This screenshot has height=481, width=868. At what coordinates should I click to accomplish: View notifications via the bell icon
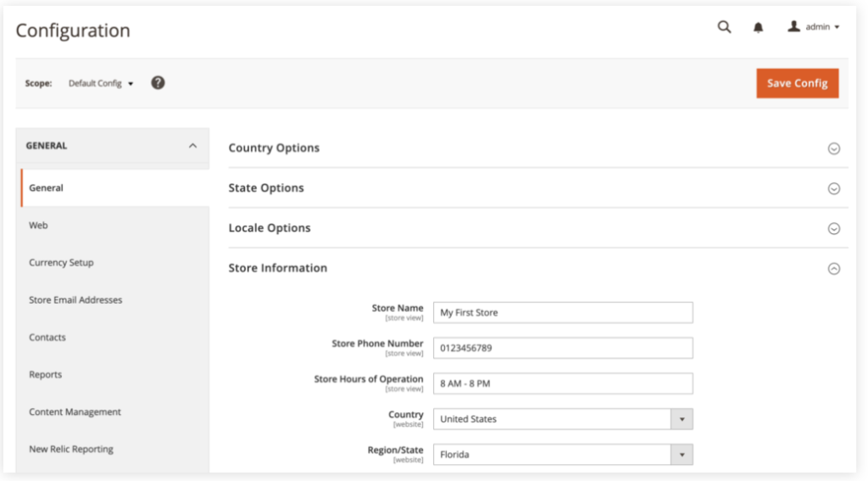[758, 27]
